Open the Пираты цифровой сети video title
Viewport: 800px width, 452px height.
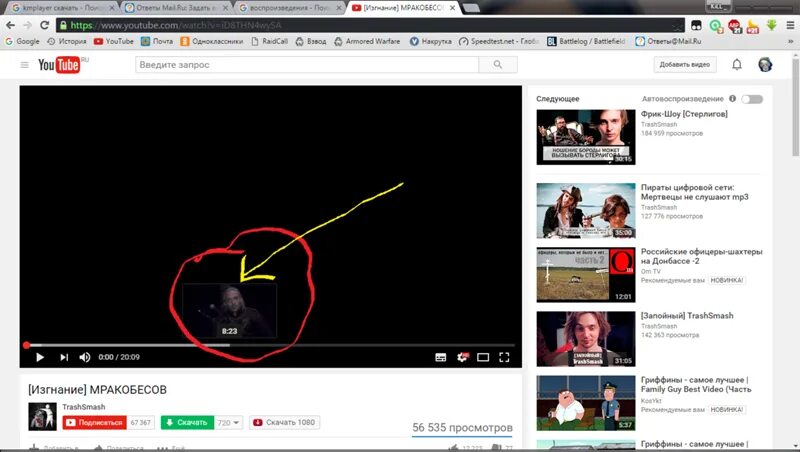tap(694, 192)
